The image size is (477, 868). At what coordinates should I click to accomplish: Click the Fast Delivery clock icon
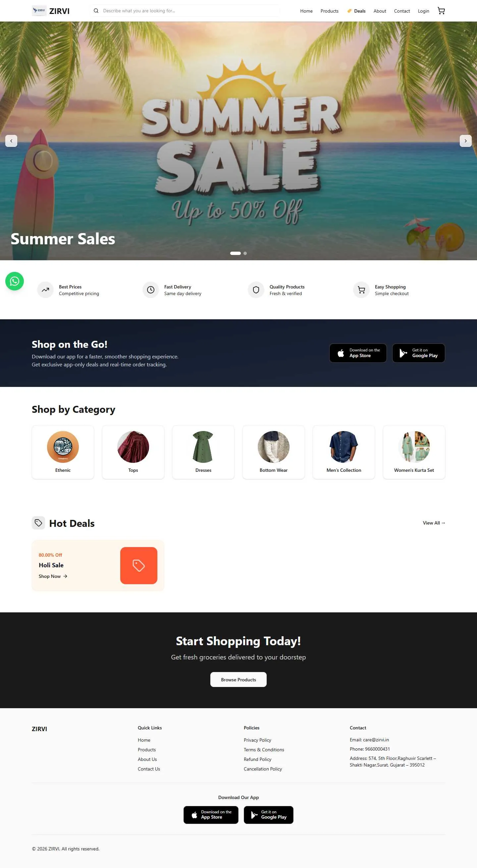(x=151, y=290)
